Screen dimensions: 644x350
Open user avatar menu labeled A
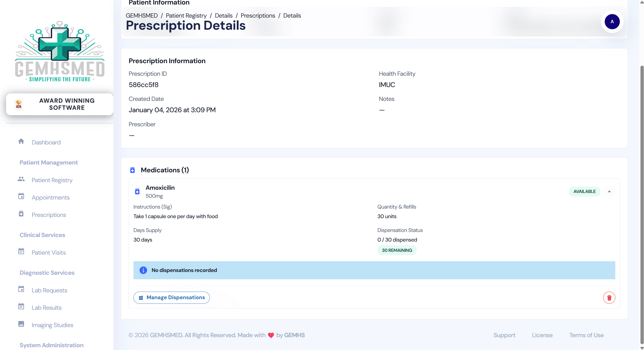pos(612,22)
